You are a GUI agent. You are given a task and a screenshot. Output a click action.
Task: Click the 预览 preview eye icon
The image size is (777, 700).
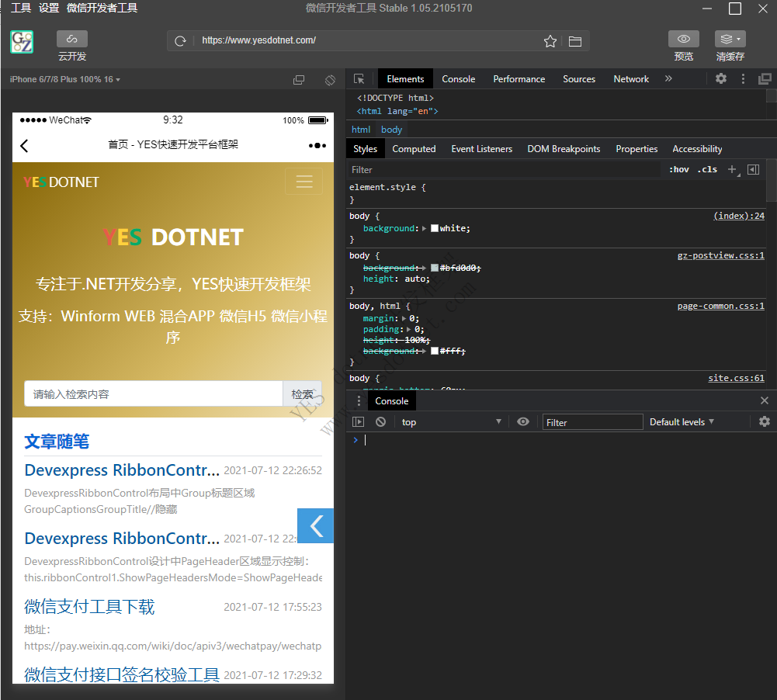(683, 39)
